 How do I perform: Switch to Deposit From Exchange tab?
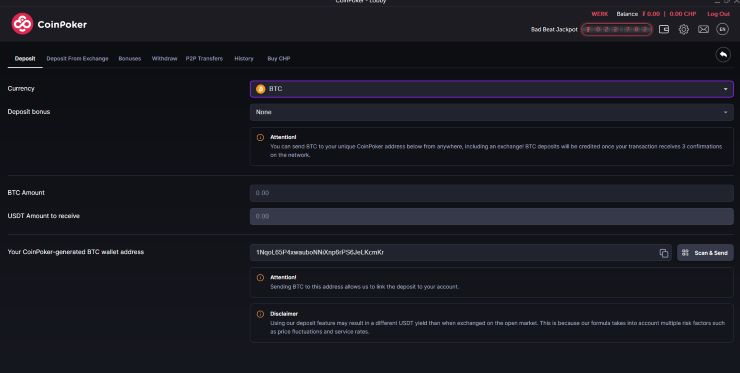point(77,59)
